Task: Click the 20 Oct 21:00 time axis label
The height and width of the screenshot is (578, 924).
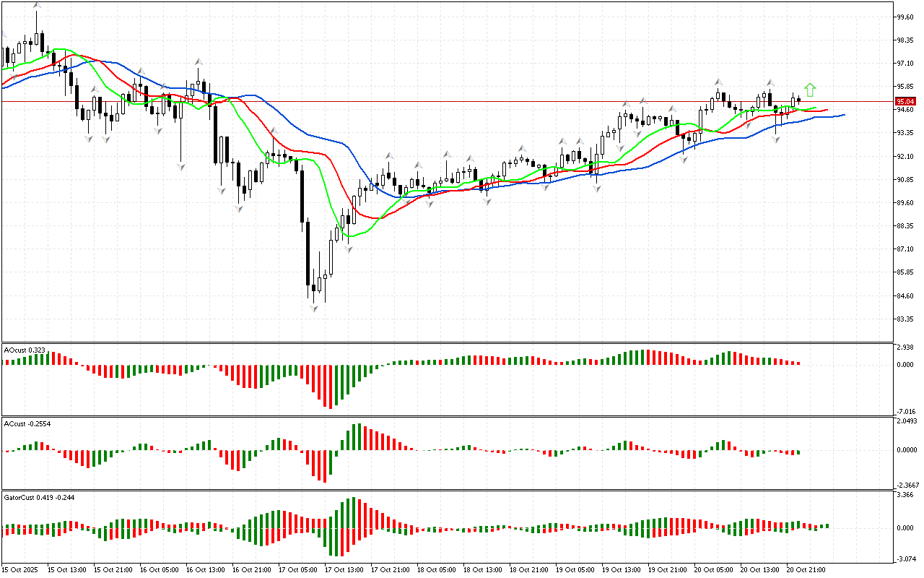Action: 805,570
